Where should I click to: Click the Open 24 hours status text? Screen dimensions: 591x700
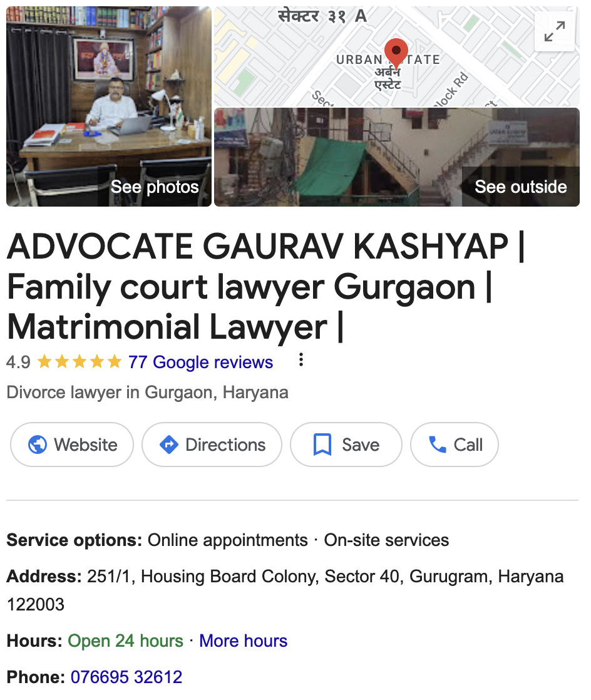[125, 641]
